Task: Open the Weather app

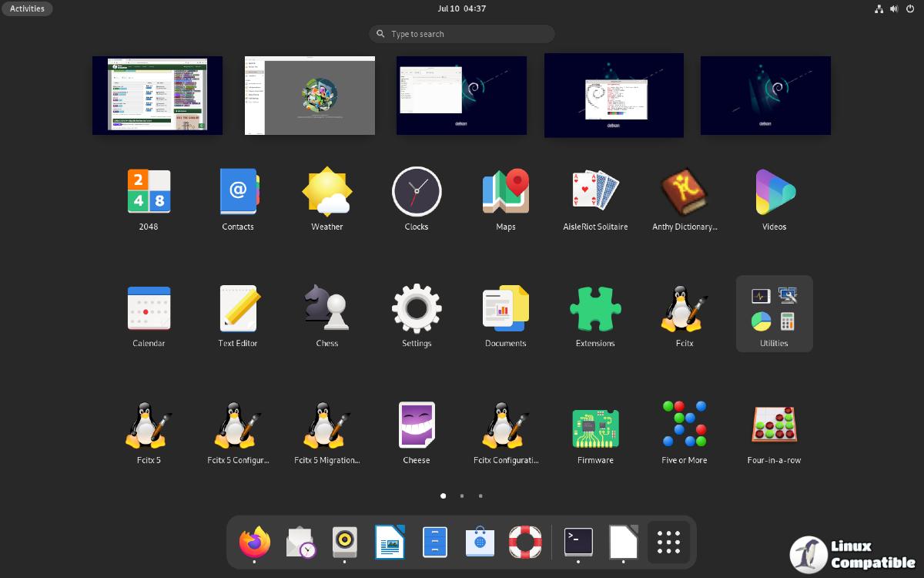Action: coord(326,191)
